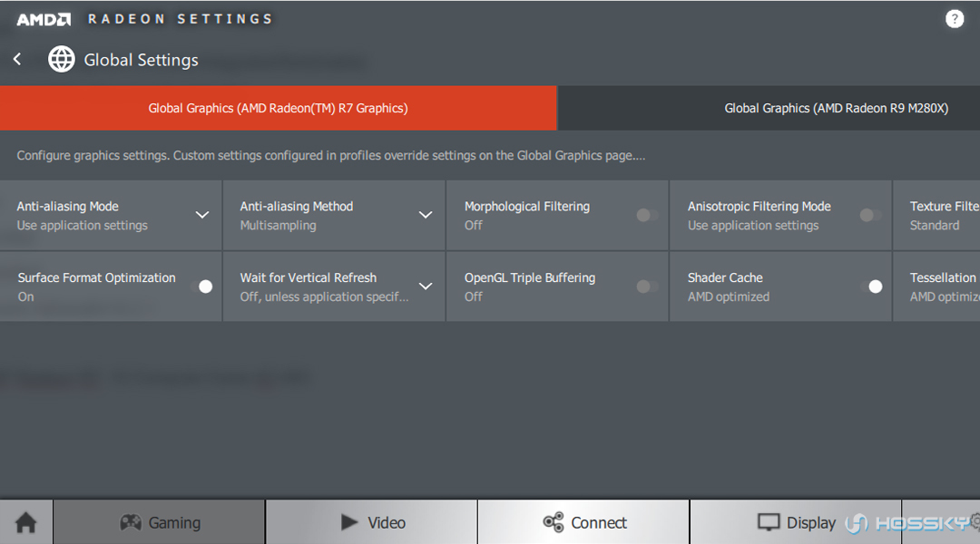Image resolution: width=980 pixels, height=544 pixels.
Task: Switch to Global Graphics Radeon R9 M280X tab
Action: (769, 108)
